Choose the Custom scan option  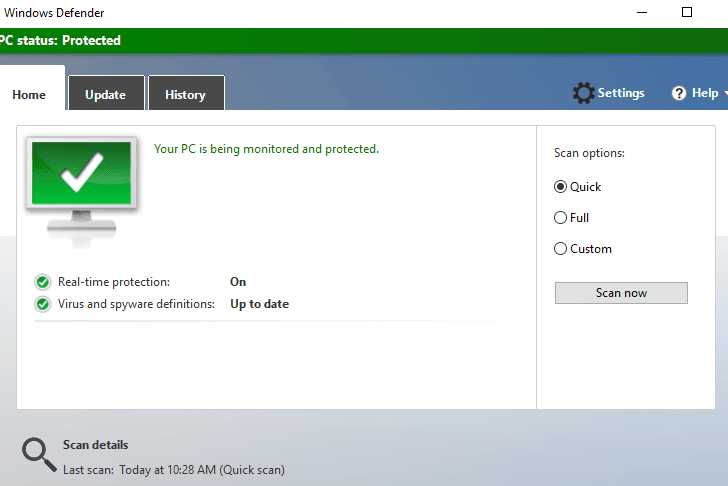583,249
